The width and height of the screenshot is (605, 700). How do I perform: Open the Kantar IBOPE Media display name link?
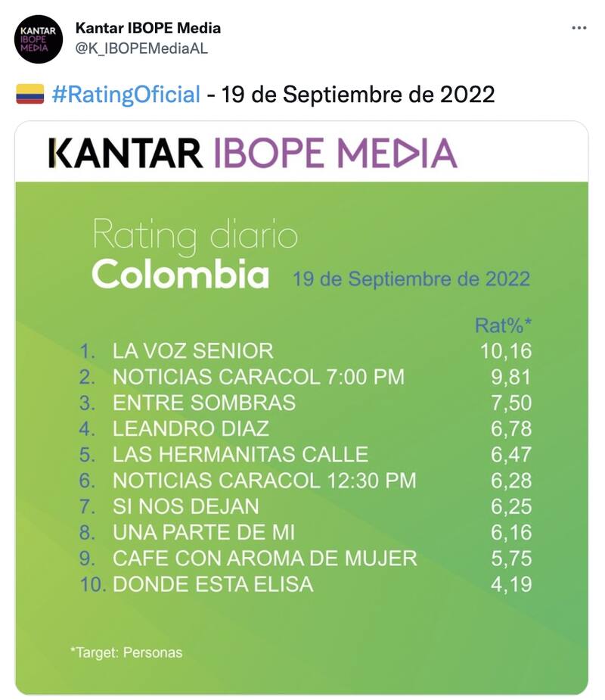148,28
